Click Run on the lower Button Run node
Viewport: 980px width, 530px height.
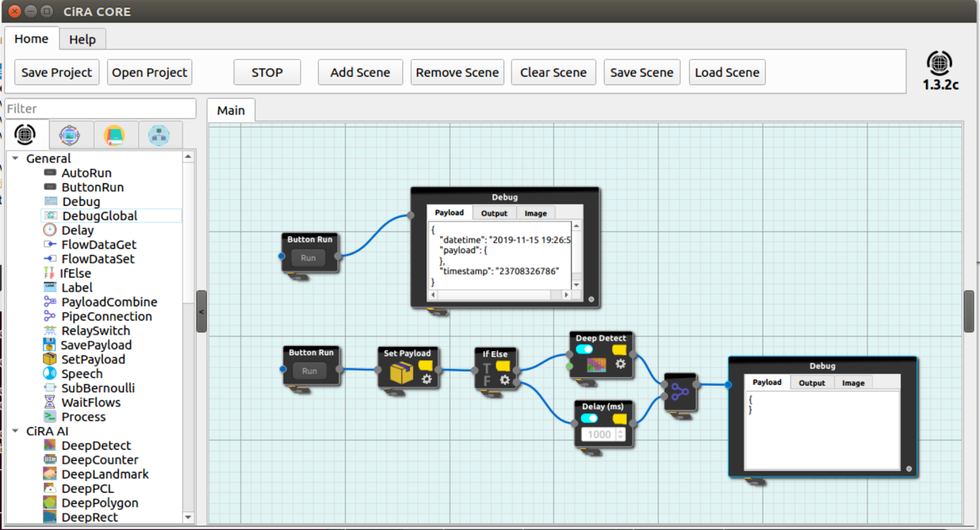309,371
